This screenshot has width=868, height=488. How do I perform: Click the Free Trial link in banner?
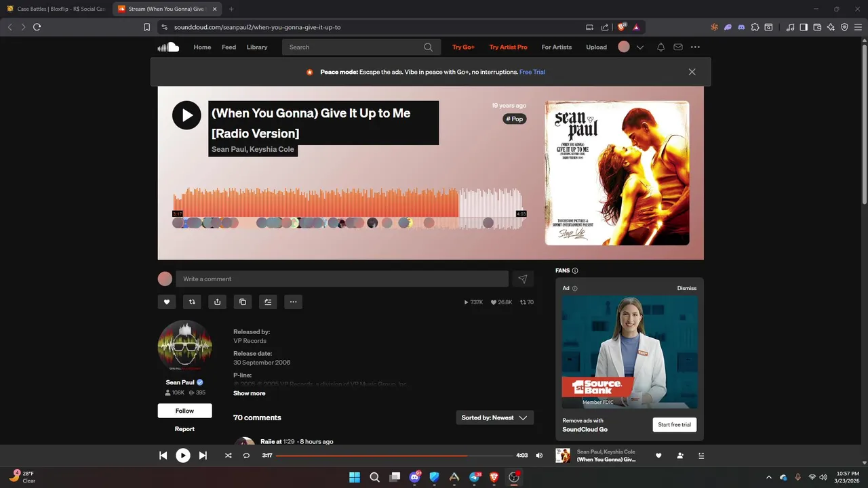tap(532, 72)
